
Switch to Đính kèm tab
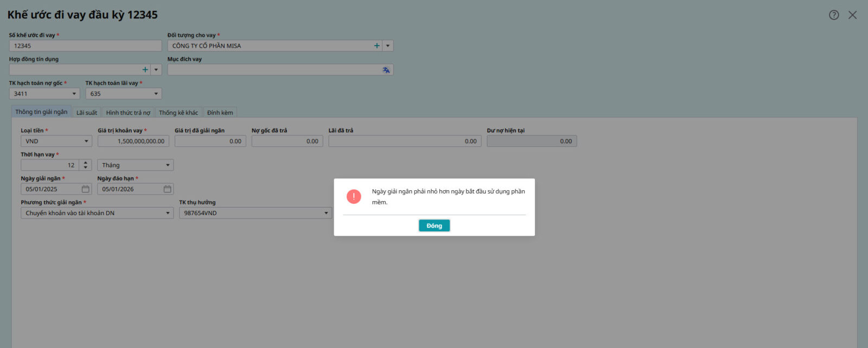(x=220, y=113)
